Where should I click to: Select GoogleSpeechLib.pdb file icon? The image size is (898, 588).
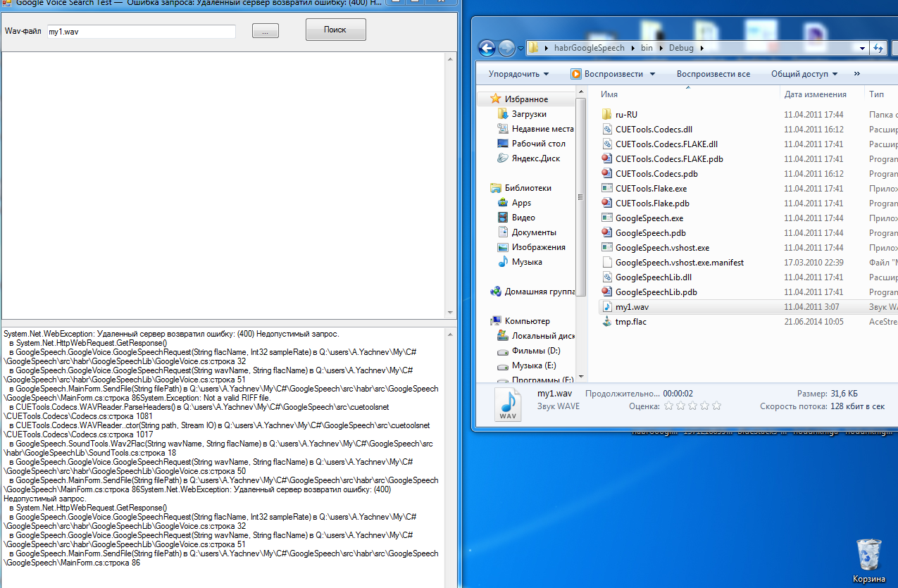607,292
